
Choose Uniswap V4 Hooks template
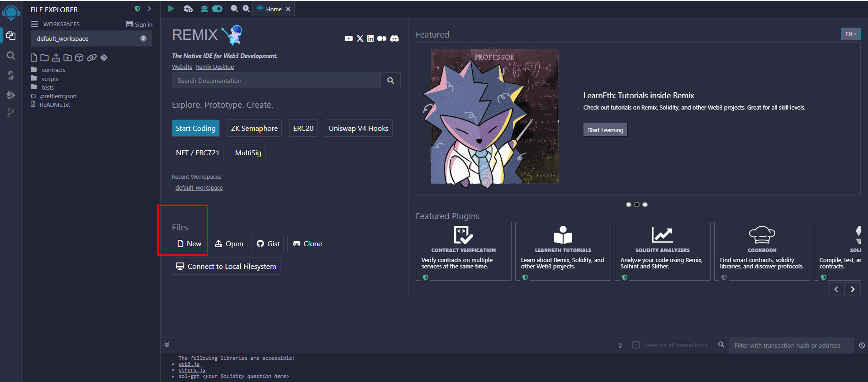pyautogui.click(x=359, y=128)
